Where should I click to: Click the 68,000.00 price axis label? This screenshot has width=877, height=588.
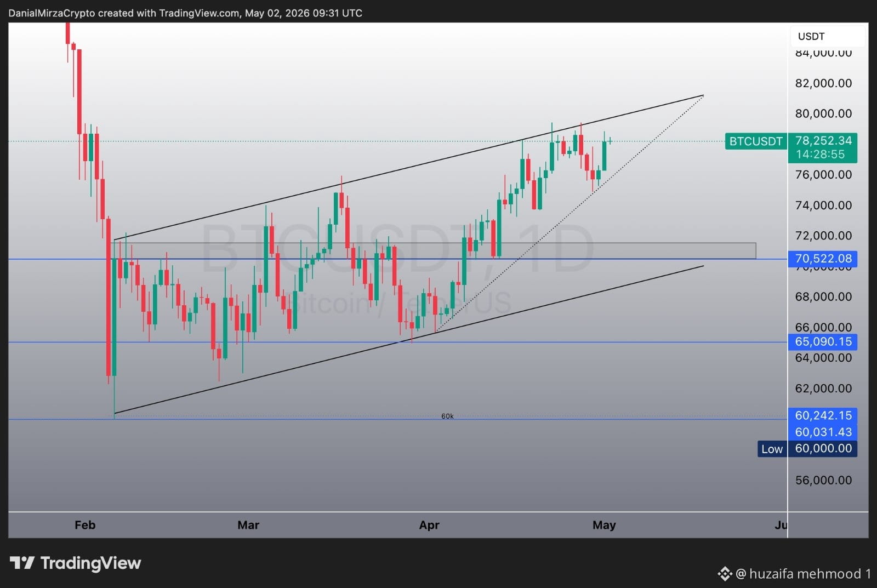point(823,297)
